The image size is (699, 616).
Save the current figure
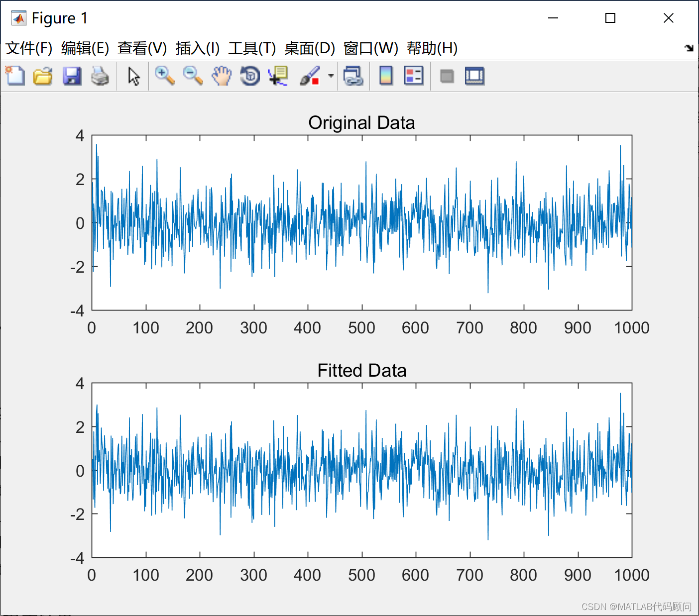(72, 76)
